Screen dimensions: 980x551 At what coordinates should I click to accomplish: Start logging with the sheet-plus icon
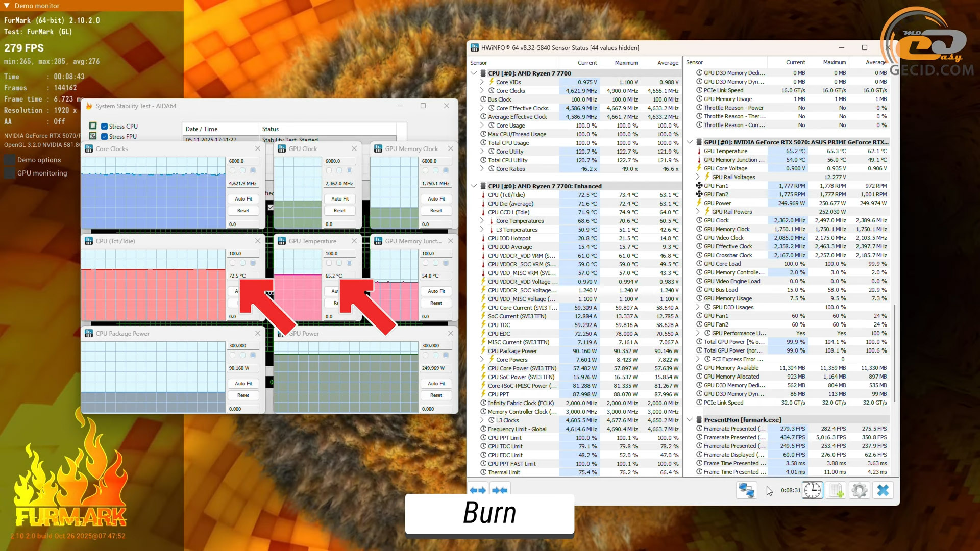coord(836,490)
